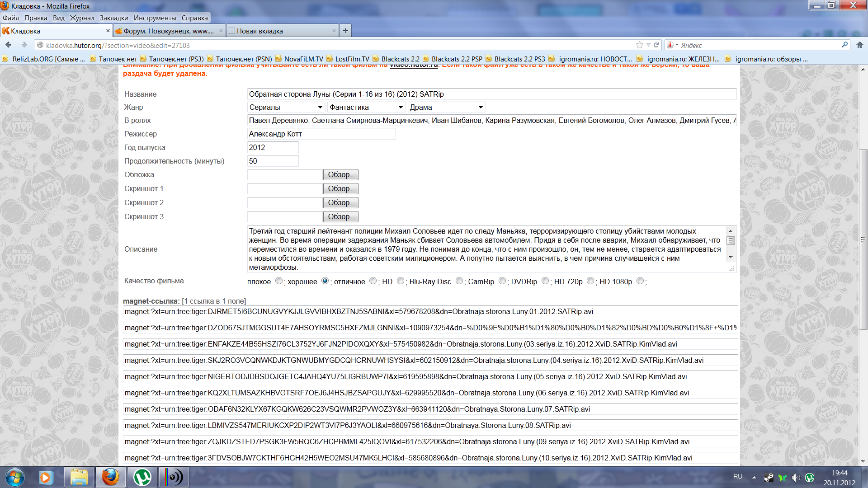The height and width of the screenshot is (488, 868).
Task: Select the DVDRip quality radio button
Action: 545,281
